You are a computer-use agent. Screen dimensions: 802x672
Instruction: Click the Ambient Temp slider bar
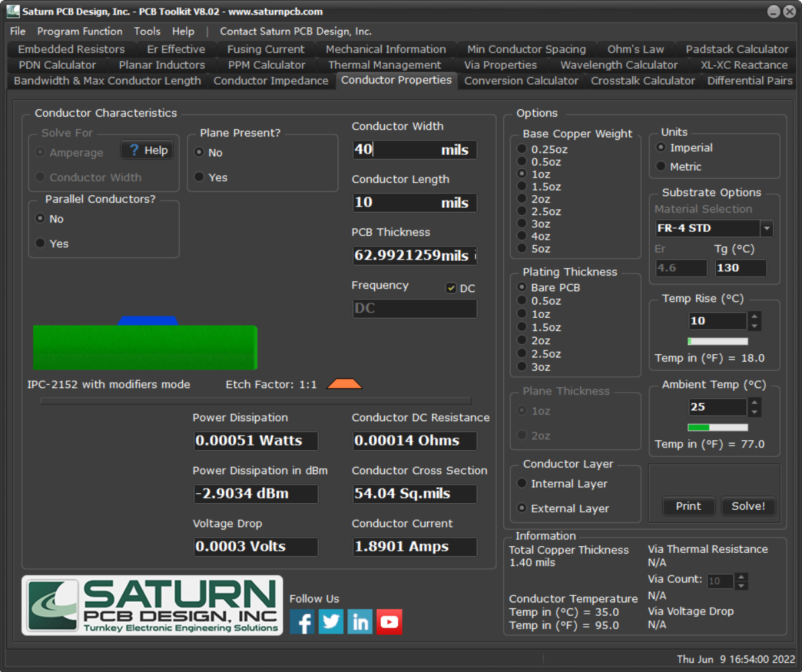pyautogui.click(x=718, y=428)
